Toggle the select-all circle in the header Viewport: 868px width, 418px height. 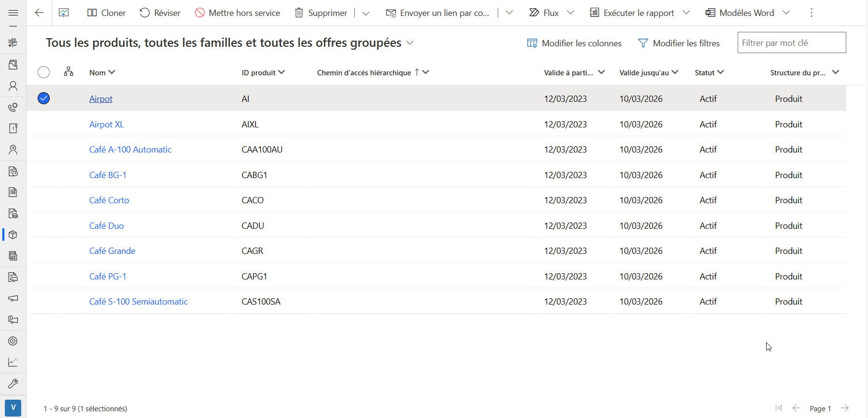coord(43,72)
